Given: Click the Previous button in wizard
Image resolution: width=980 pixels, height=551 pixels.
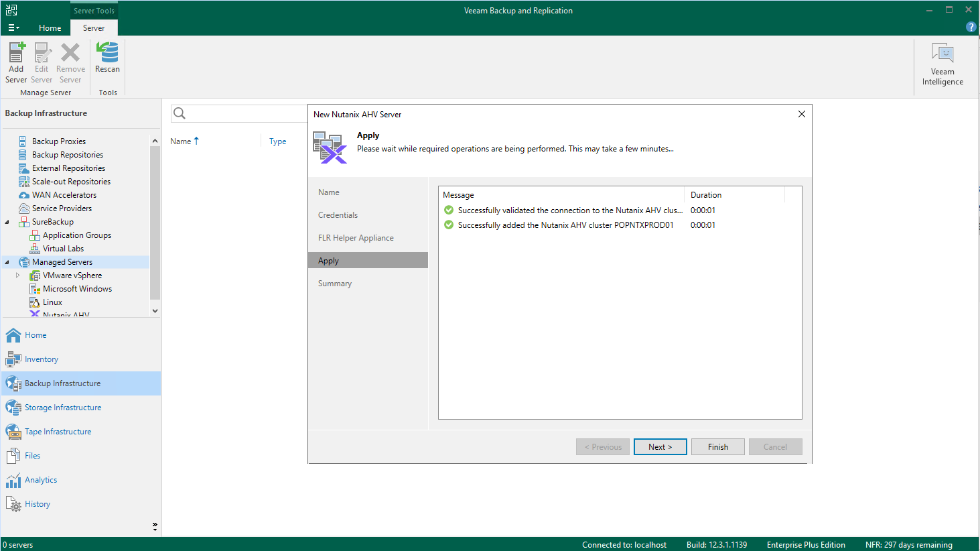Looking at the screenshot, I should tap(603, 447).
